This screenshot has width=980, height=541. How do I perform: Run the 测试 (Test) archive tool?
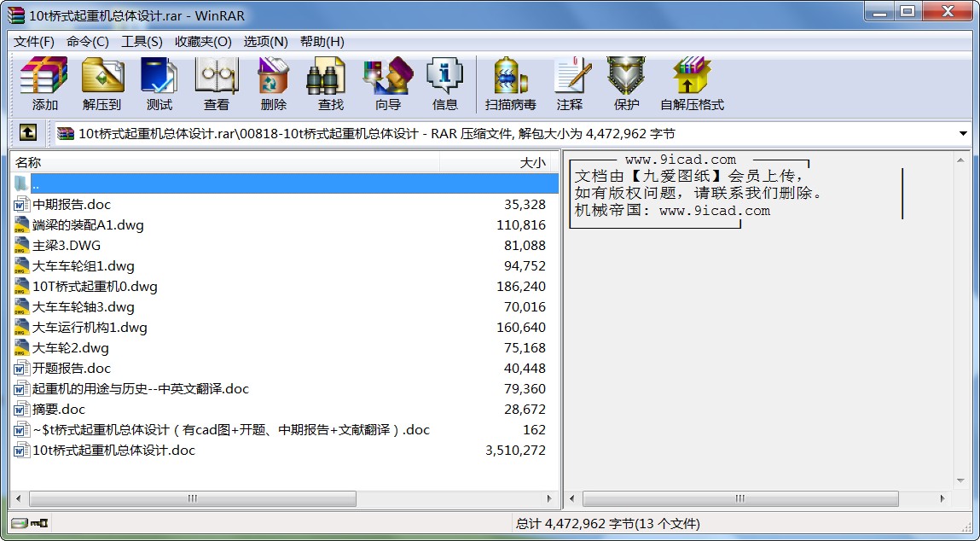(159, 84)
